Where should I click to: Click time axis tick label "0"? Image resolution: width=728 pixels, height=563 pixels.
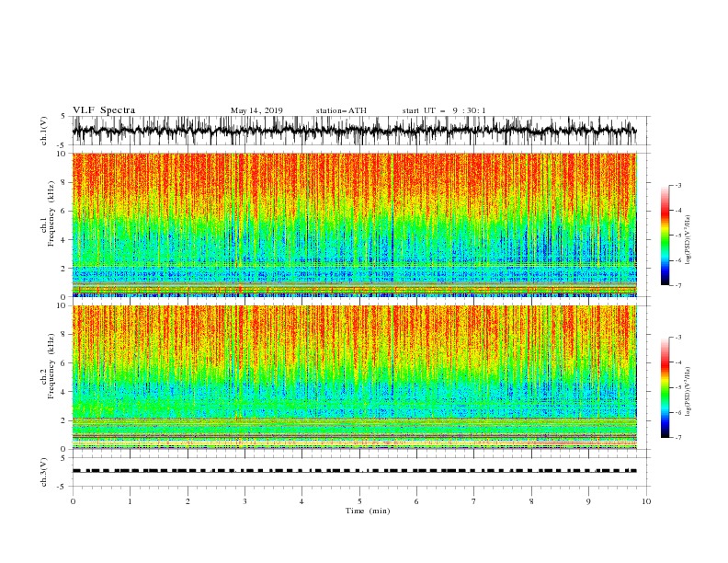point(73,501)
